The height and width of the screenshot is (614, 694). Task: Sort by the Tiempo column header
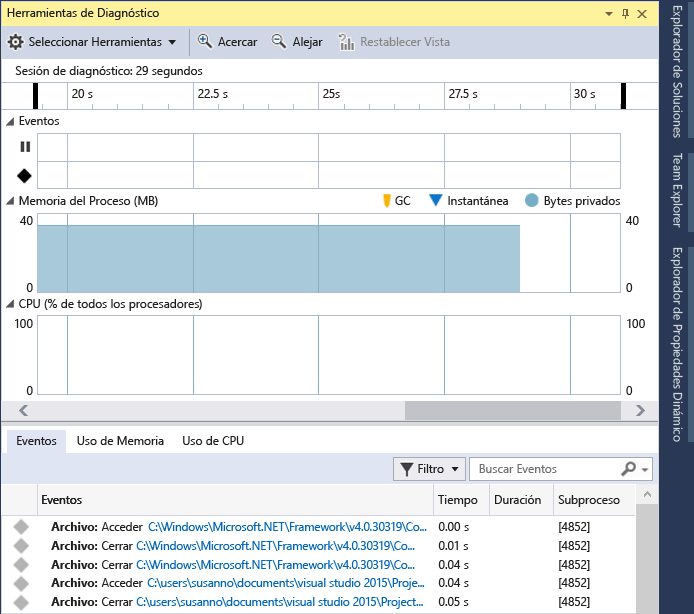(x=461, y=500)
